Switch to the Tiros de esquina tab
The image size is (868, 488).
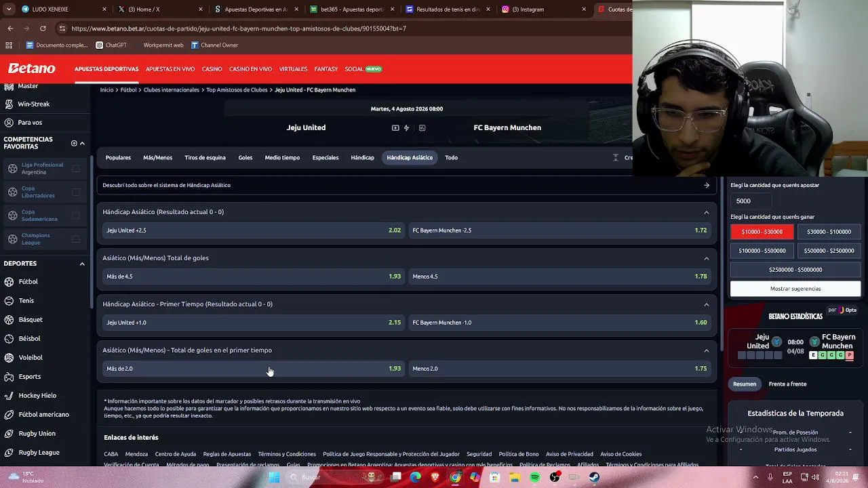click(x=205, y=158)
